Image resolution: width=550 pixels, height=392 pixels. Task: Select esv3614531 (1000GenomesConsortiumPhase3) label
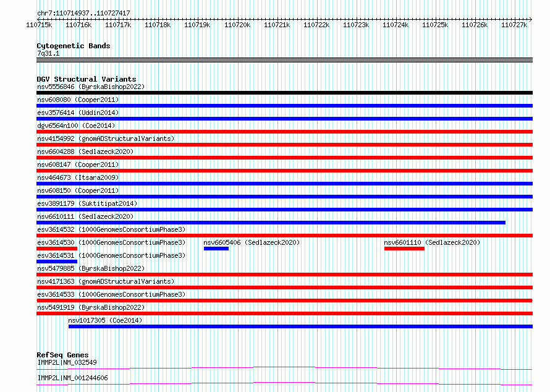click(111, 255)
